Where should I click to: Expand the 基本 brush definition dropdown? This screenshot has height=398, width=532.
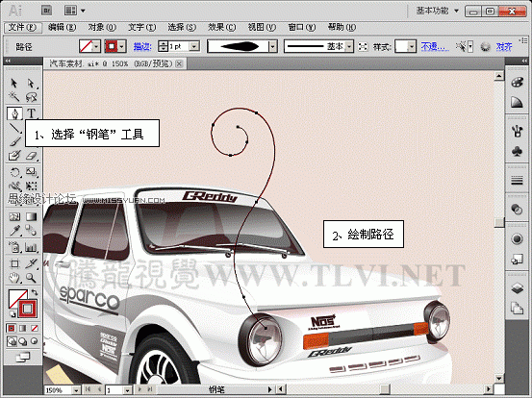tap(349, 46)
